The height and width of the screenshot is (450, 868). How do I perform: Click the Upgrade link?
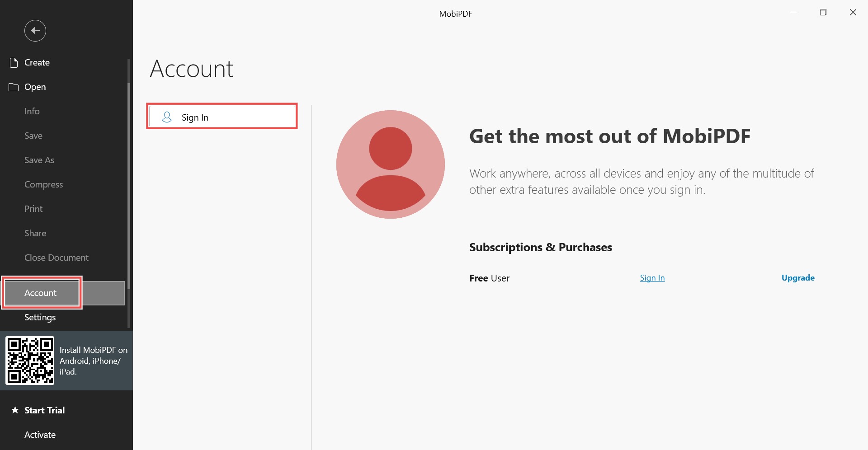point(798,278)
